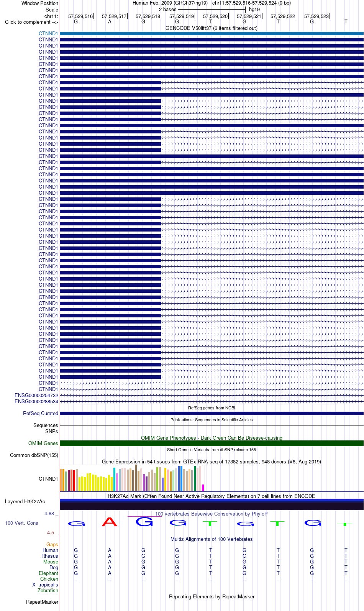This screenshot has height=611, width=364.
Task: Click the 100 Vert. Cons label
Action: coord(21,523)
